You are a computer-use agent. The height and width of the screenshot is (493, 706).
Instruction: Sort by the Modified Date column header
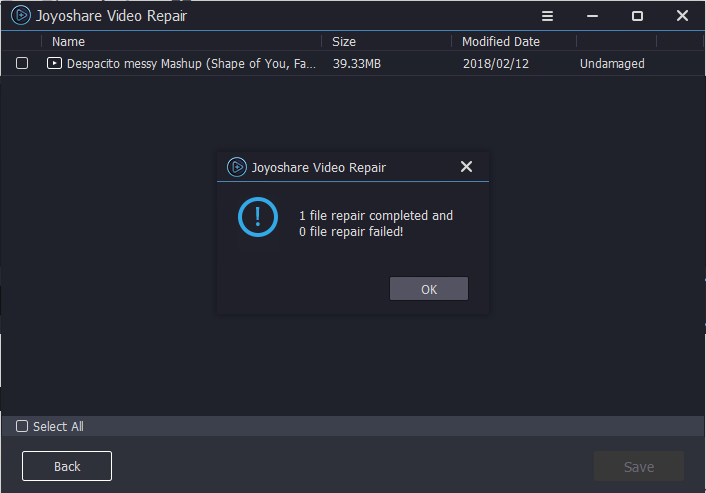click(x=501, y=41)
